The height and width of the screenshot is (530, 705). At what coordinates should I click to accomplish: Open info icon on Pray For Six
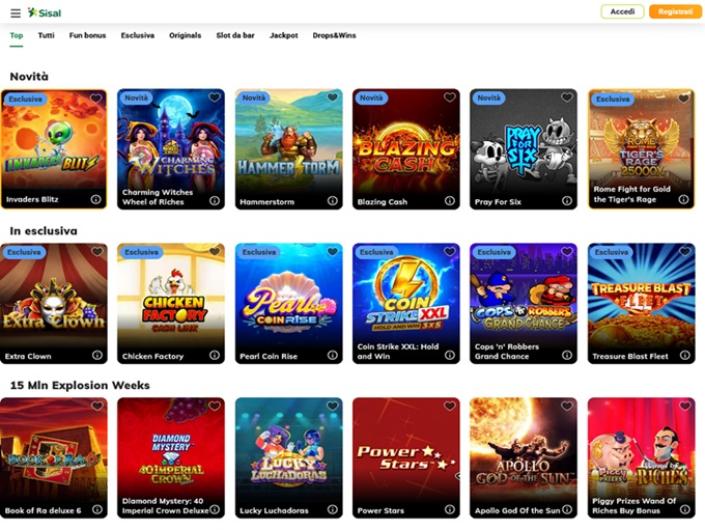pos(567,200)
